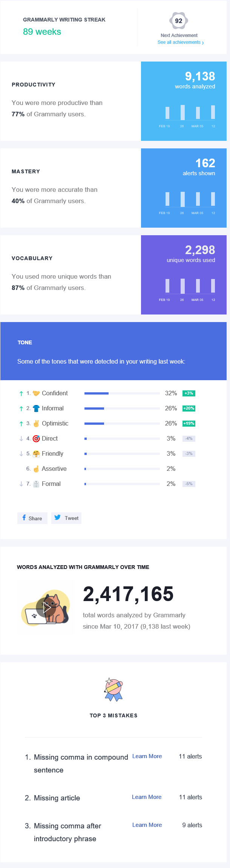This screenshot has width=230, height=868.
Task: Tweet the weekly writing report
Action: pos(67,518)
